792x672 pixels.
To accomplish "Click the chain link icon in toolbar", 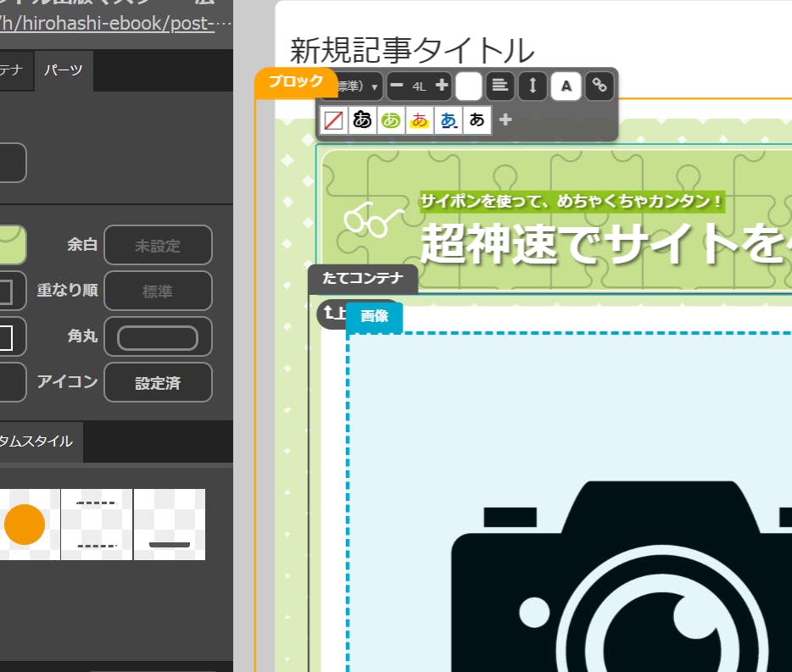I will [600, 86].
